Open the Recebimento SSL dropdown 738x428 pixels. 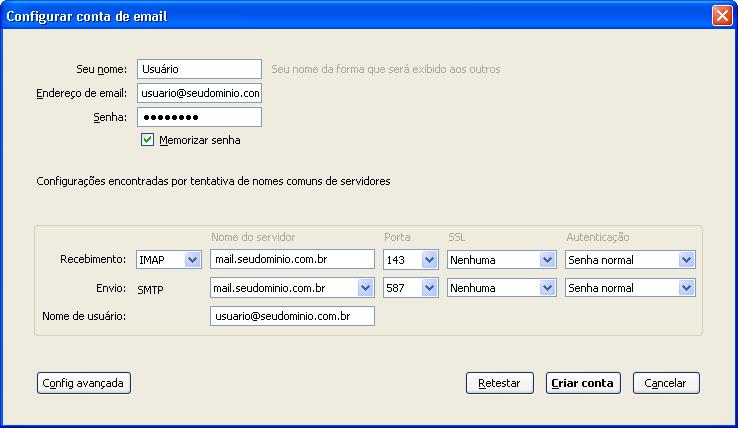501,260
